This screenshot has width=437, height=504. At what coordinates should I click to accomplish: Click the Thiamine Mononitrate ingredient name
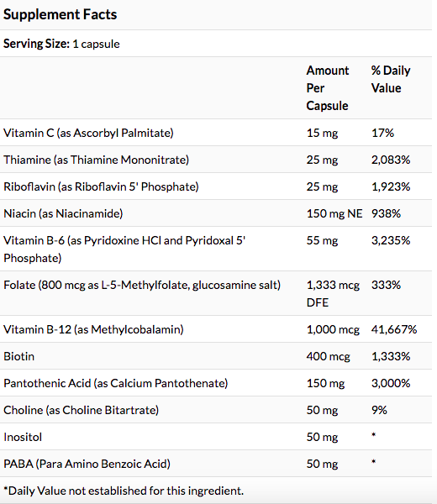[96, 160]
